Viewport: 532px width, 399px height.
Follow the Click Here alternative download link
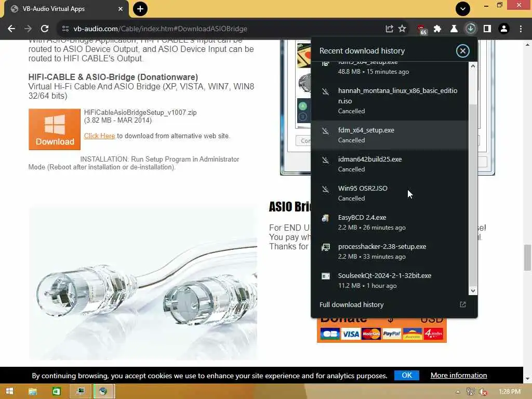point(99,136)
